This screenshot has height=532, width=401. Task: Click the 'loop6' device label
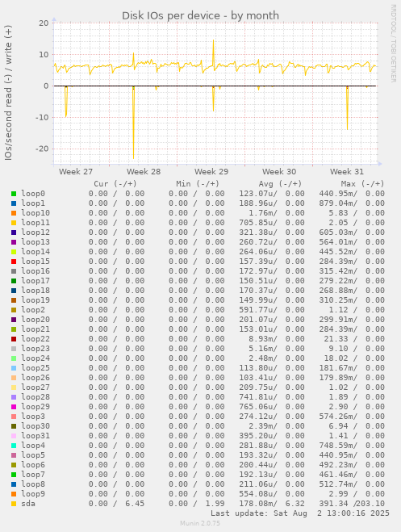coord(33,464)
